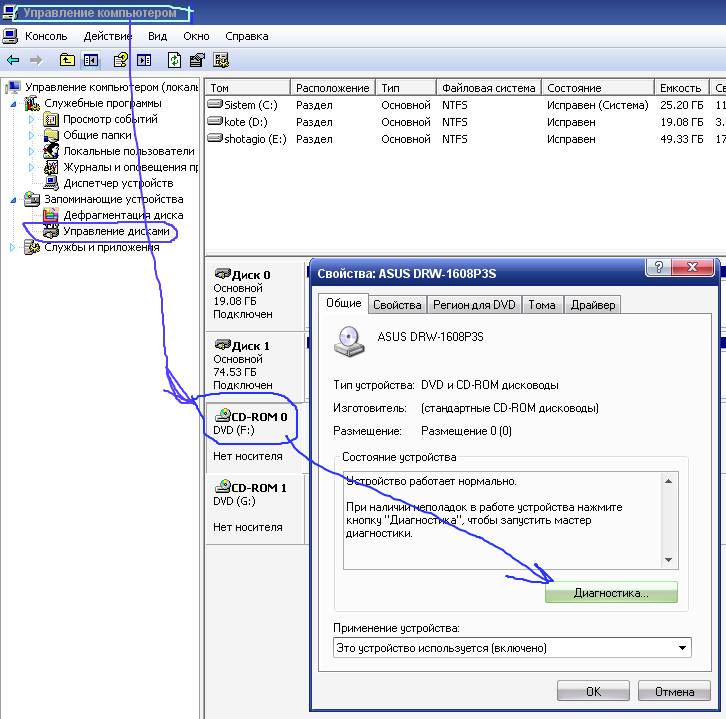Click the Forward arrow toolbar icon
Viewport: 726px width, 719px height.
coord(36,60)
